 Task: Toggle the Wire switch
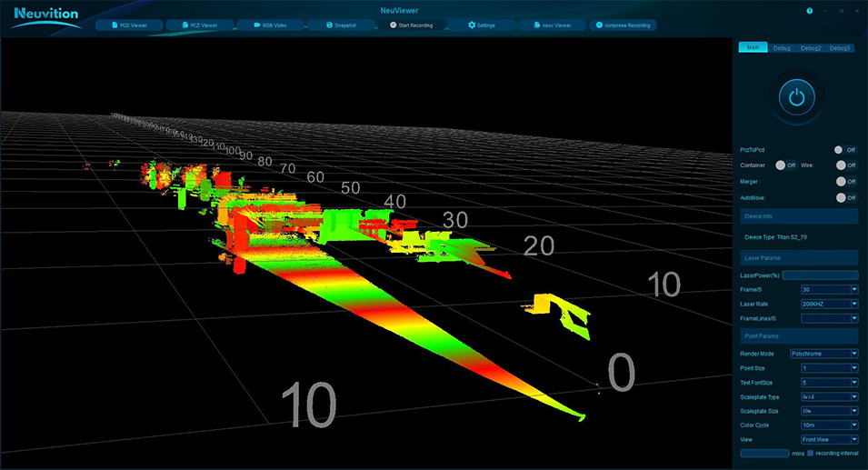(x=846, y=165)
